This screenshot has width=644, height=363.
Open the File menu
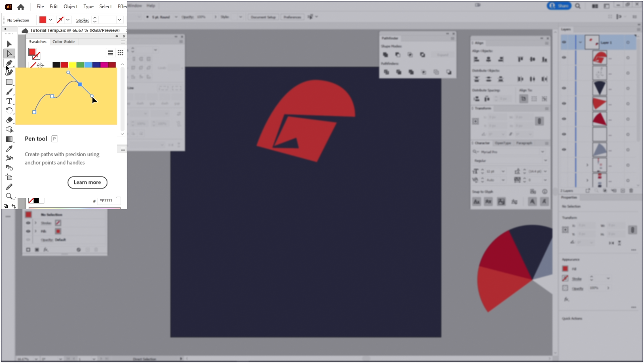coord(40,6)
